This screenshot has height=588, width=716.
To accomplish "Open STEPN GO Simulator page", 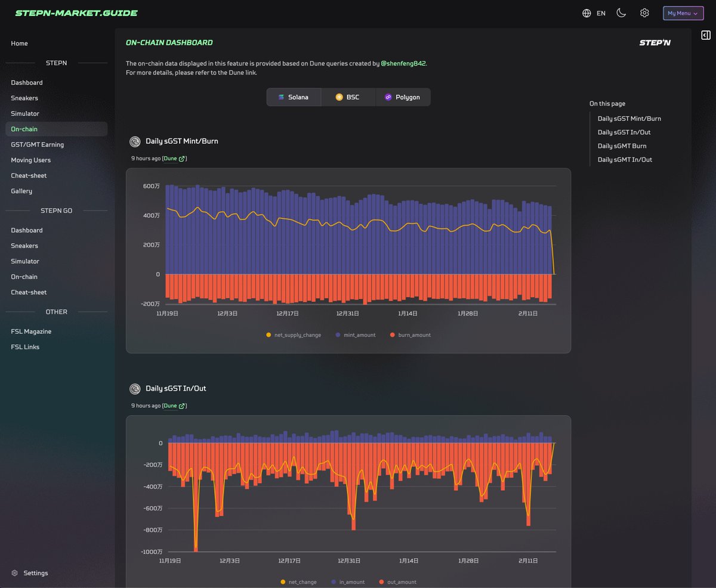I will pos(25,262).
